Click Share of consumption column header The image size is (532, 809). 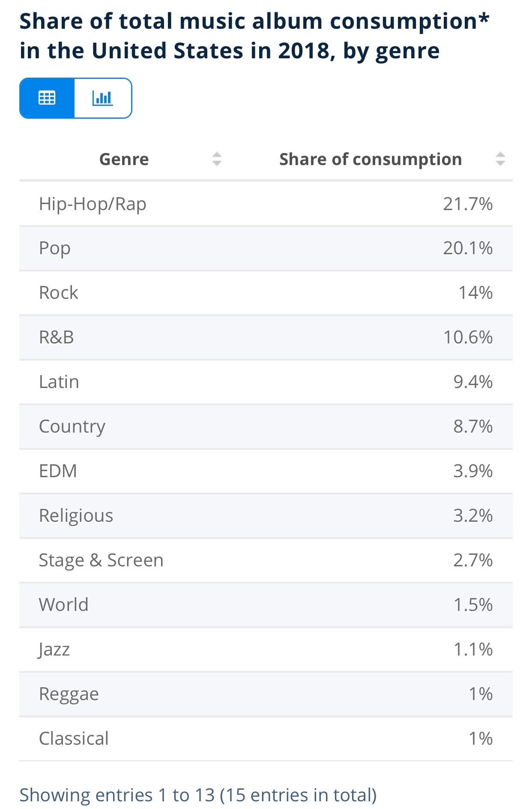click(370, 159)
